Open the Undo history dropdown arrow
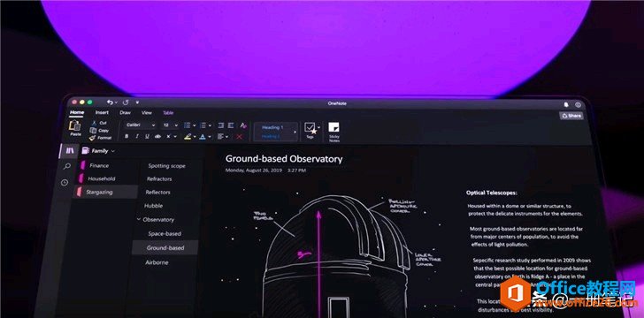The image size is (644, 318). pos(116,102)
